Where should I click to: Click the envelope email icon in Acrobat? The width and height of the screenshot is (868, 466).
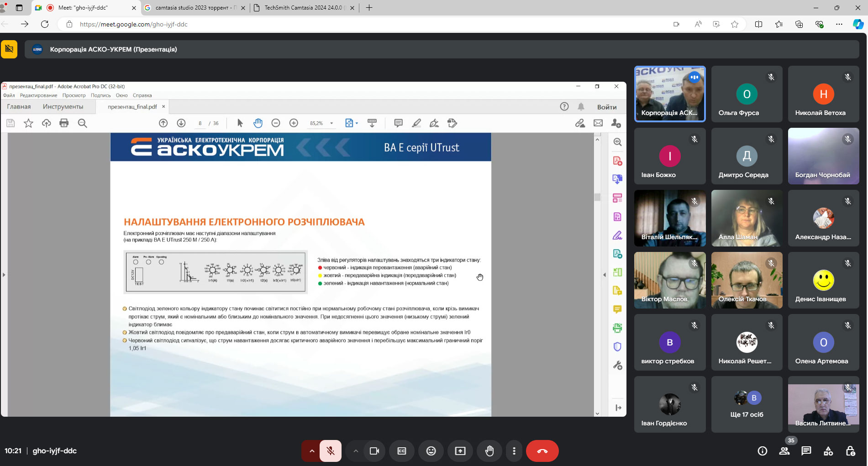coord(598,123)
